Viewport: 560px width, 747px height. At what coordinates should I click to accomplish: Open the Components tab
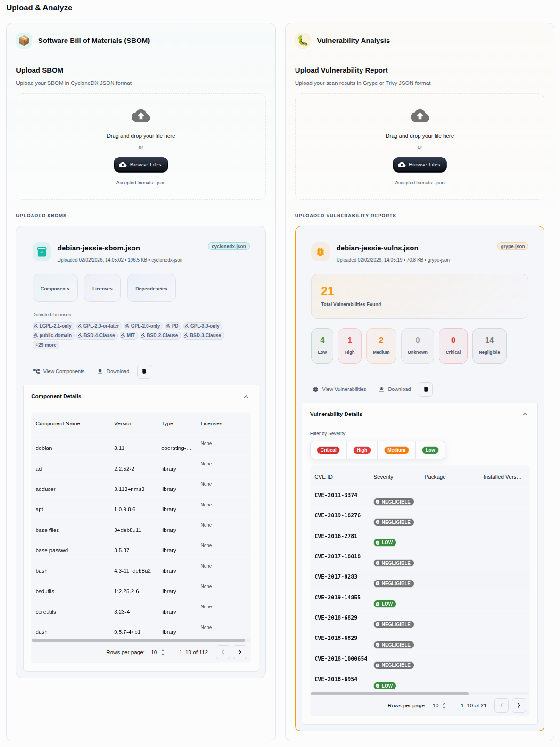click(x=55, y=288)
